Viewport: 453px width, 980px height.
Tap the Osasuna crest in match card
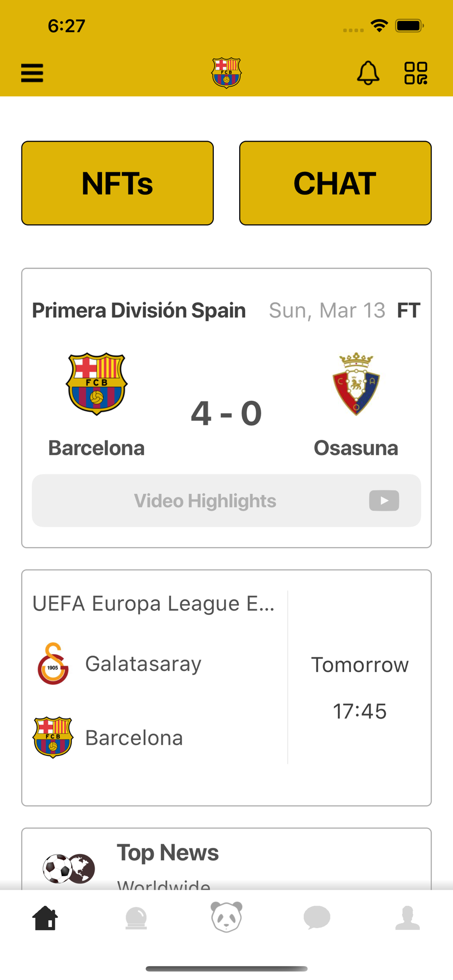(x=356, y=384)
